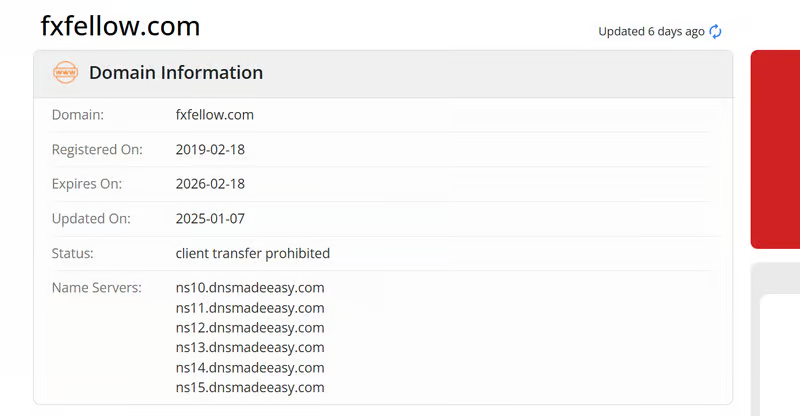This screenshot has height=416, width=800.
Task: Click the Domain Information section header
Action: [176, 73]
